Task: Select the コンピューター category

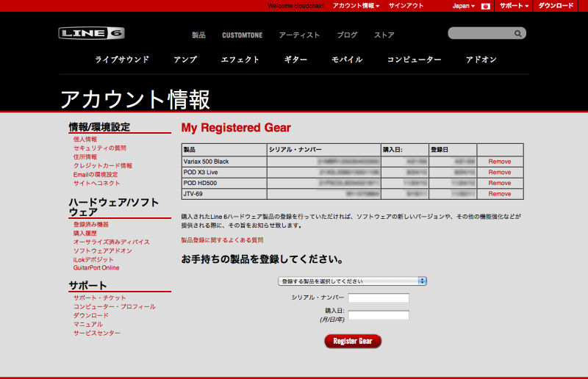Action: tap(414, 59)
